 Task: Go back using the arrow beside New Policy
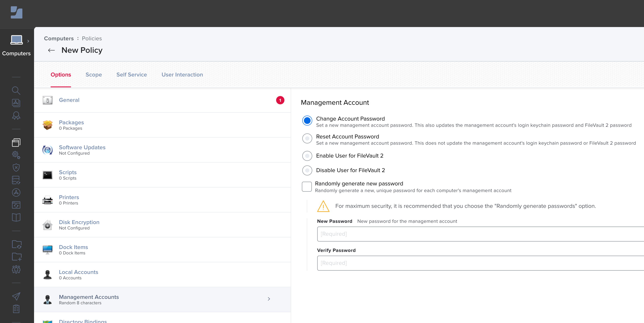click(51, 50)
